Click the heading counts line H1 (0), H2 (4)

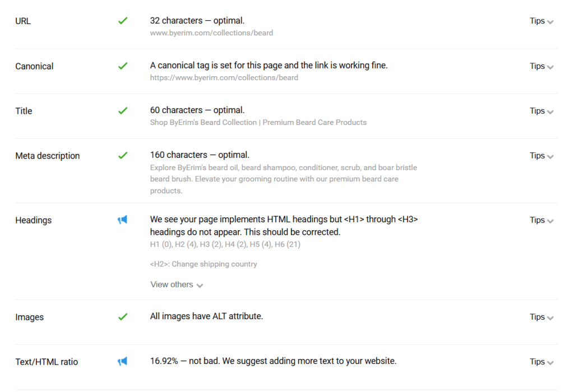coord(225,244)
